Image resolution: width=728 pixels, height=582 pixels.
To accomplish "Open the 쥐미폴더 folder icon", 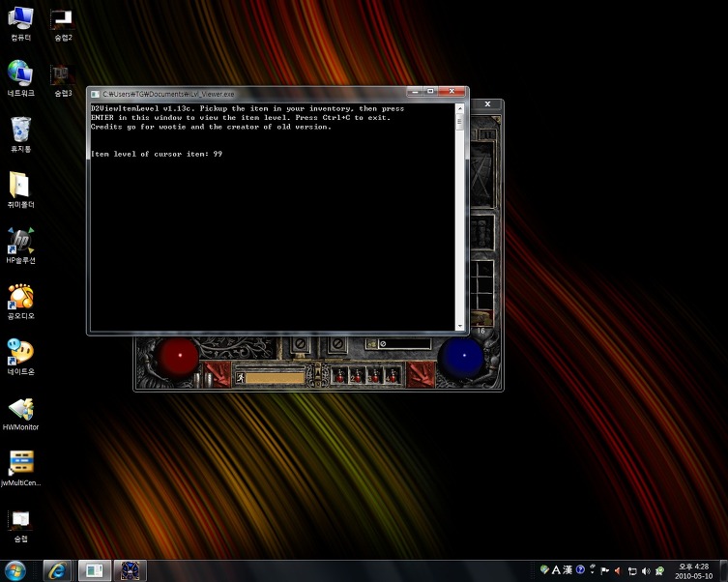I will [20, 190].
